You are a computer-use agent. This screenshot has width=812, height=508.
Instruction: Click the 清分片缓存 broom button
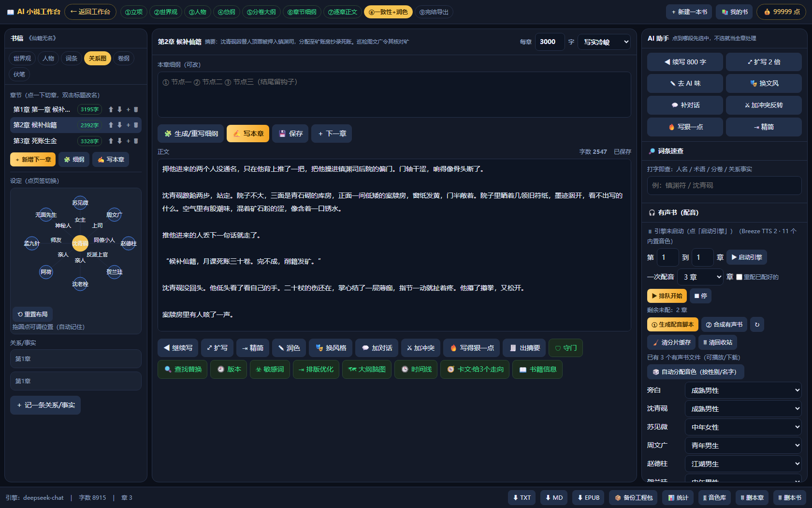tap(671, 342)
